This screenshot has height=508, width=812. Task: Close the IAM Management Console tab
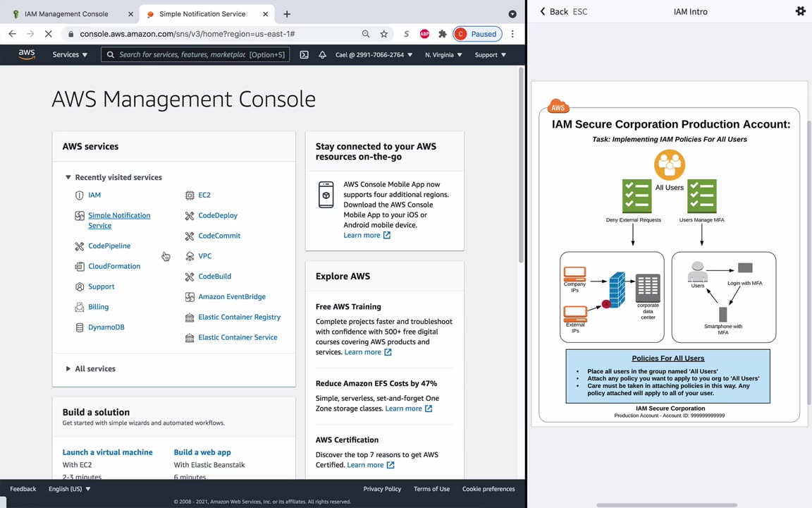coord(130,14)
